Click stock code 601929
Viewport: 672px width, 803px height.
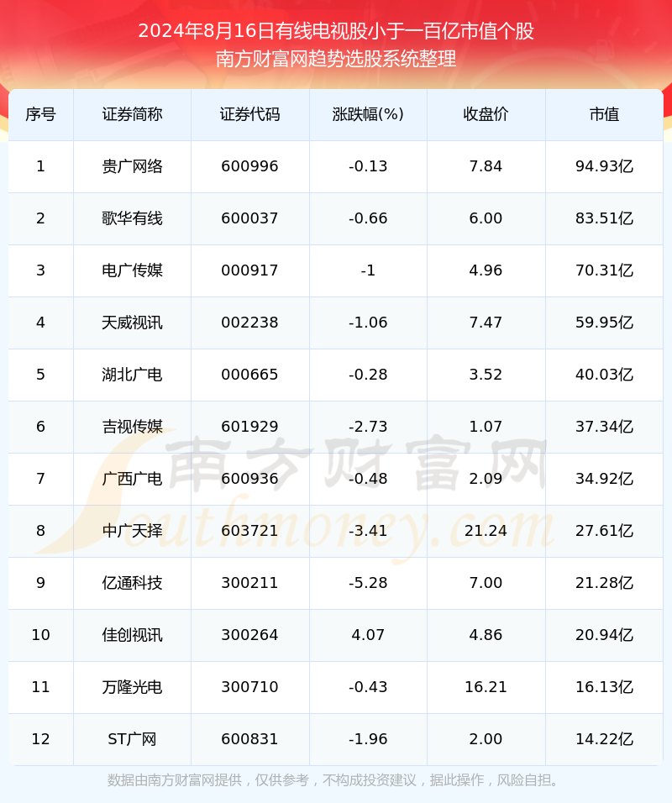(x=250, y=427)
